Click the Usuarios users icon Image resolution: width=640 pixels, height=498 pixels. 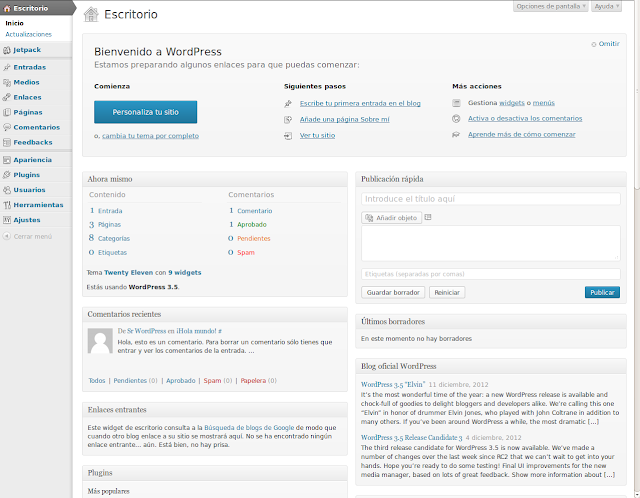(x=7, y=190)
